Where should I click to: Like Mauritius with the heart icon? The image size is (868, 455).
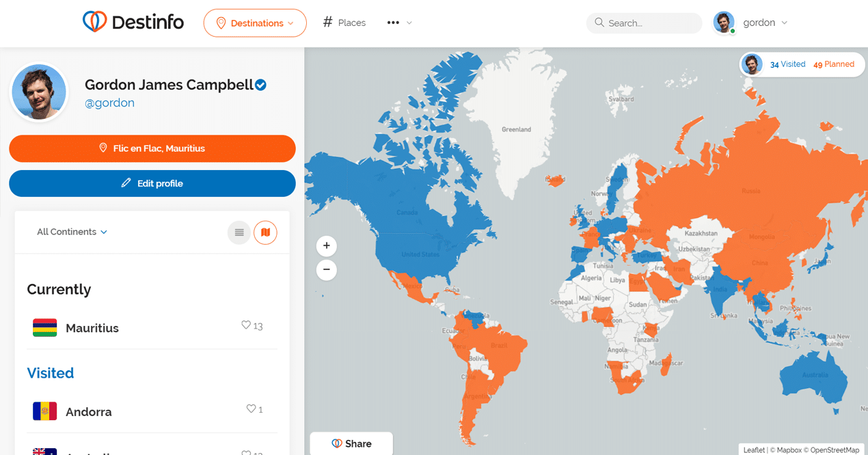(246, 325)
